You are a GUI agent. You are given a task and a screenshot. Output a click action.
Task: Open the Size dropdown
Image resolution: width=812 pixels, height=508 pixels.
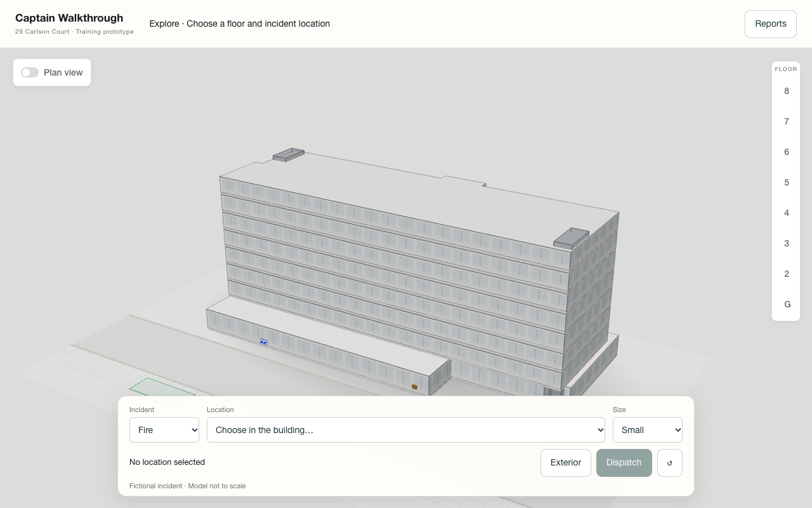point(648,430)
